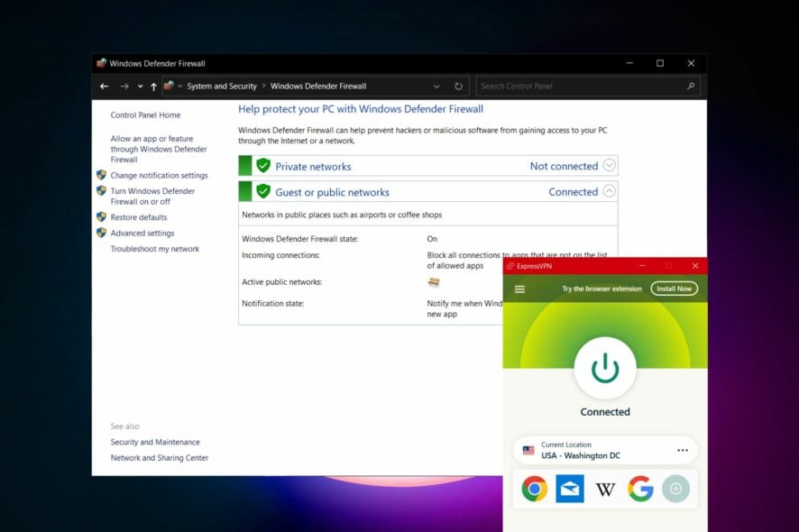Go back in Control Panel navigation
This screenshot has width=799, height=532.
[x=104, y=87]
